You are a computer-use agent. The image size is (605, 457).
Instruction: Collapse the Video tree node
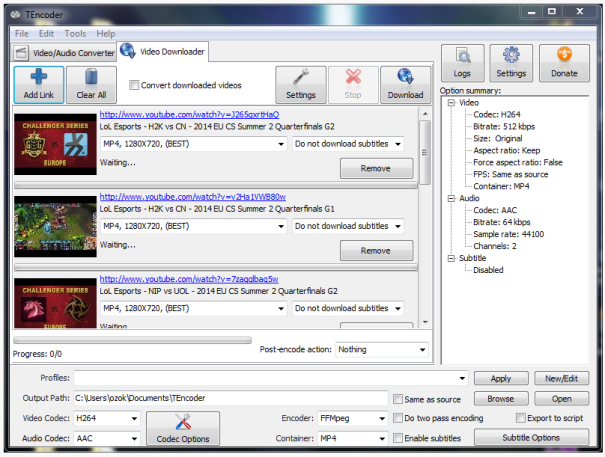pos(451,103)
